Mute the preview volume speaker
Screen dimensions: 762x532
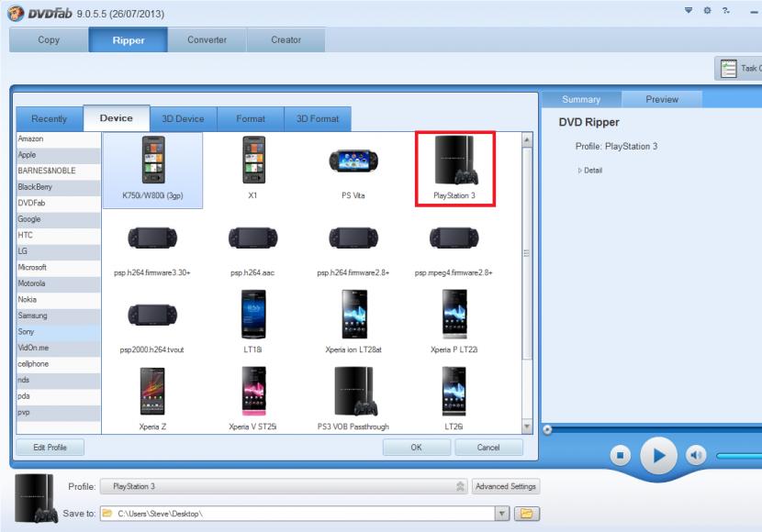[x=696, y=455]
